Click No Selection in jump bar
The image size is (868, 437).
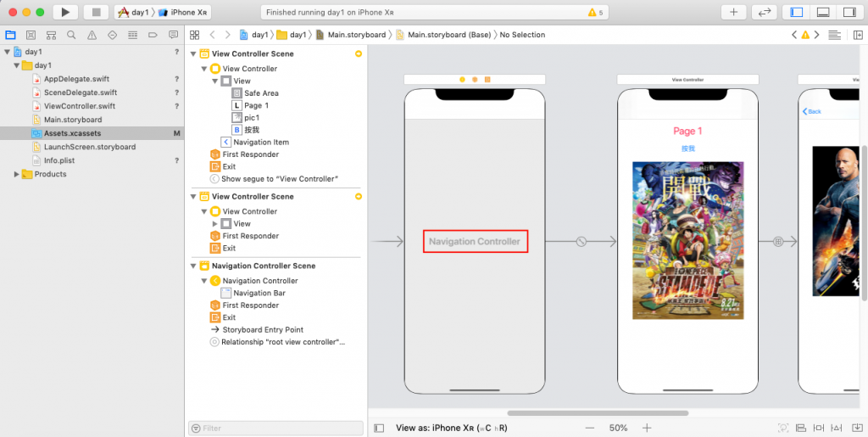(x=522, y=35)
